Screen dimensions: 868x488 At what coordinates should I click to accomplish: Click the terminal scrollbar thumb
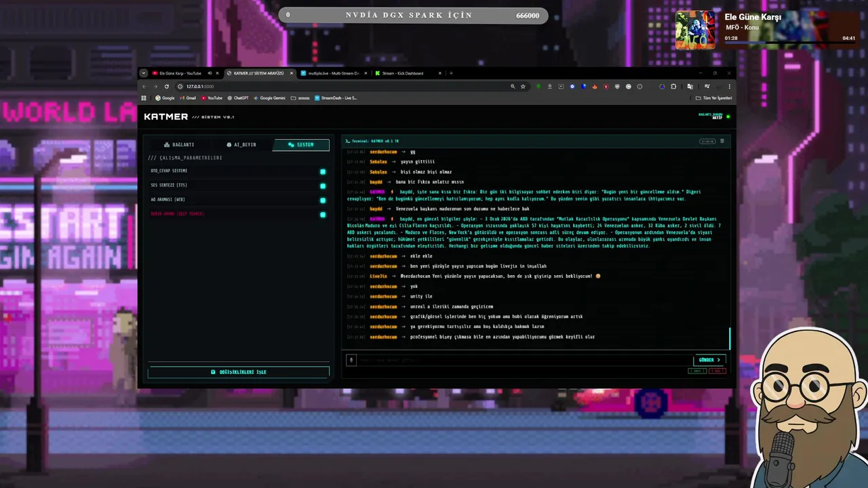730,338
